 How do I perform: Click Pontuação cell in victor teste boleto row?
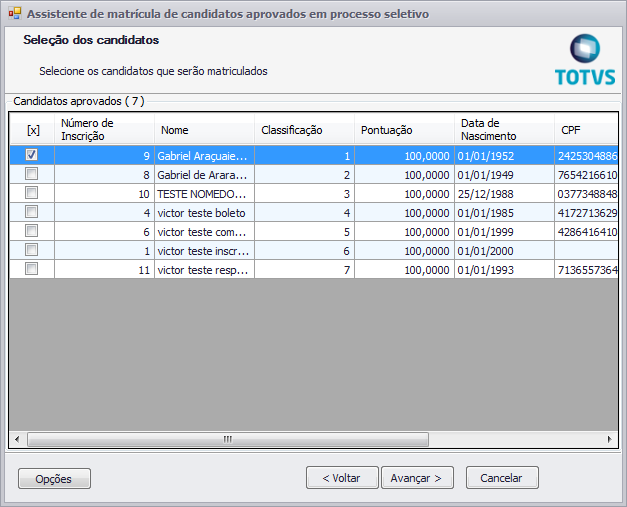(404, 213)
